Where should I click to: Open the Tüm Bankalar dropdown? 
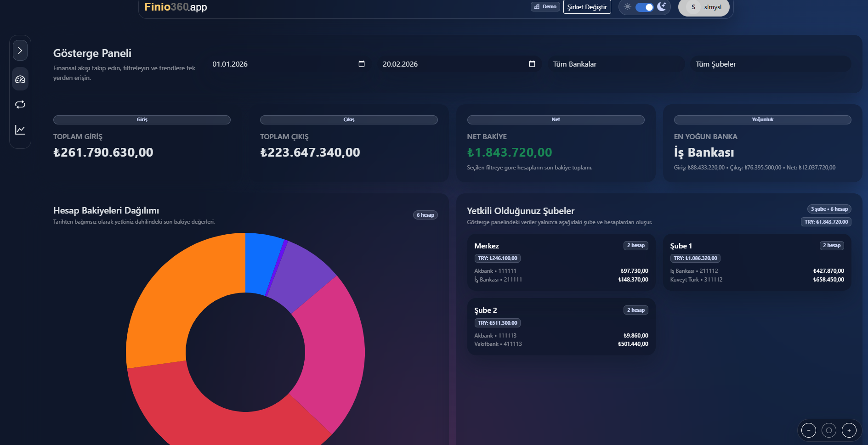coord(616,64)
